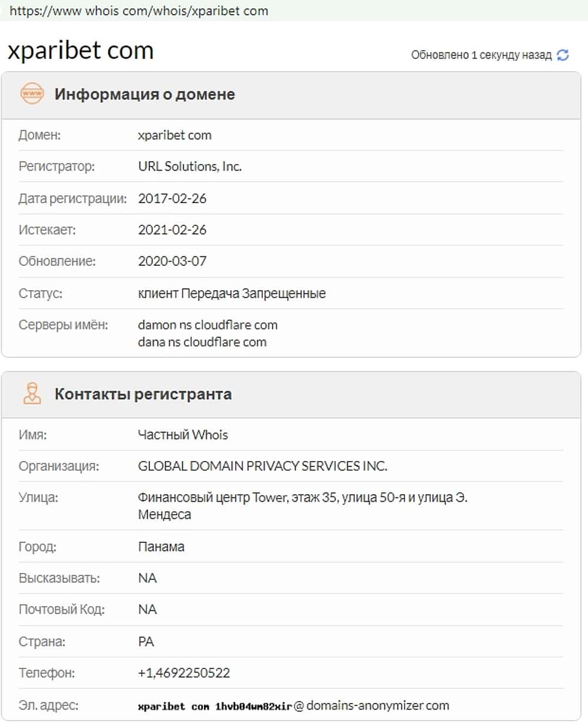588x723 pixels.
Task: Click the phone number +1,4692250522
Action: [184, 673]
